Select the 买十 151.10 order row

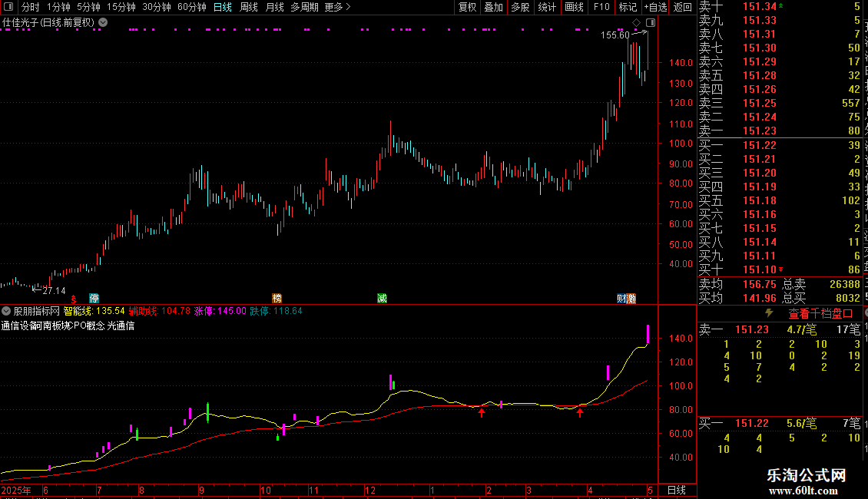pos(780,269)
